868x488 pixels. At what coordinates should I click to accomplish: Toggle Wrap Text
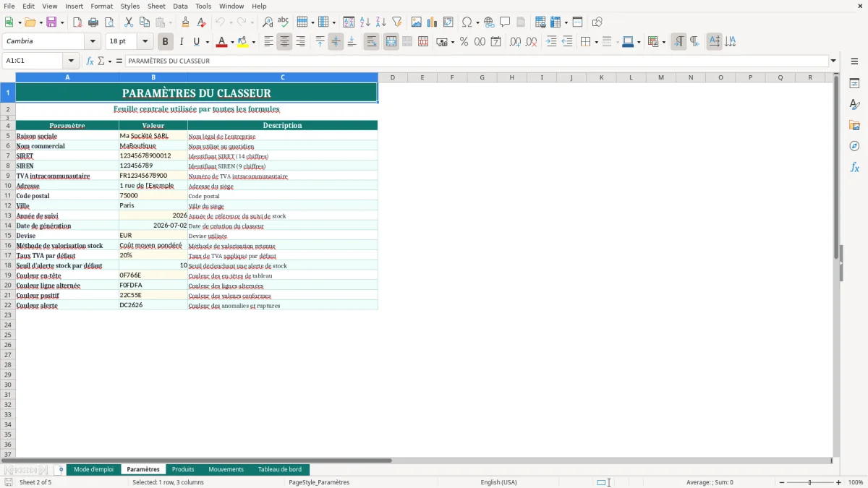[x=372, y=42]
